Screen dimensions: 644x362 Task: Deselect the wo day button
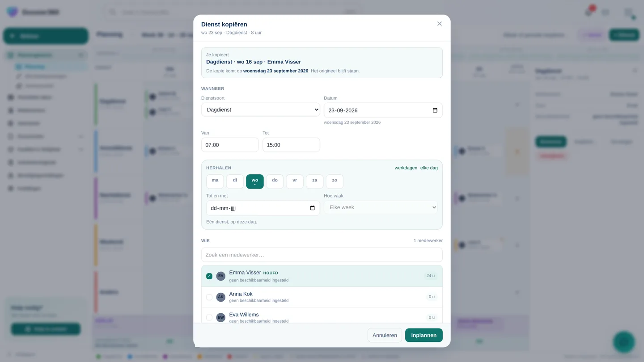click(255, 181)
